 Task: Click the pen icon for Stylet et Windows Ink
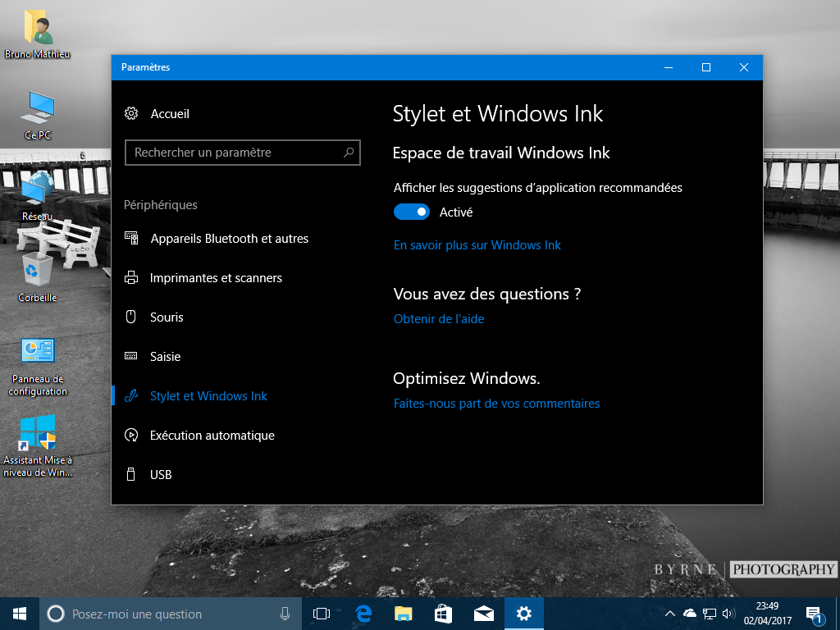point(131,396)
